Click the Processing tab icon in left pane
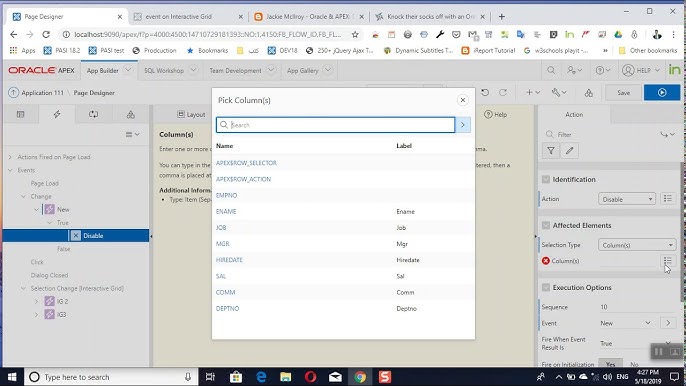The height and width of the screenshot is (386, 686). coord(94,114)
